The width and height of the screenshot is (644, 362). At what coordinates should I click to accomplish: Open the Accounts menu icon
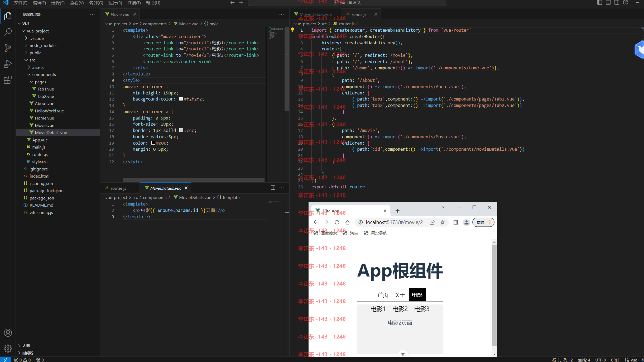pos(8,333)
